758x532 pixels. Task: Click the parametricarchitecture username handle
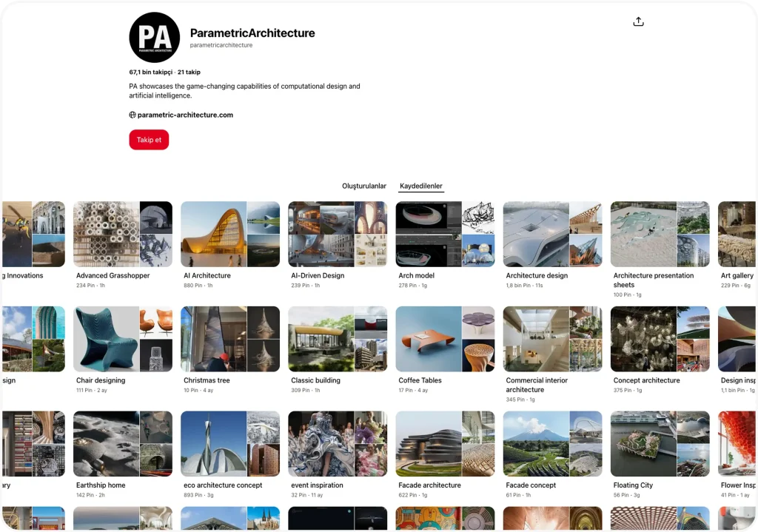221,45
